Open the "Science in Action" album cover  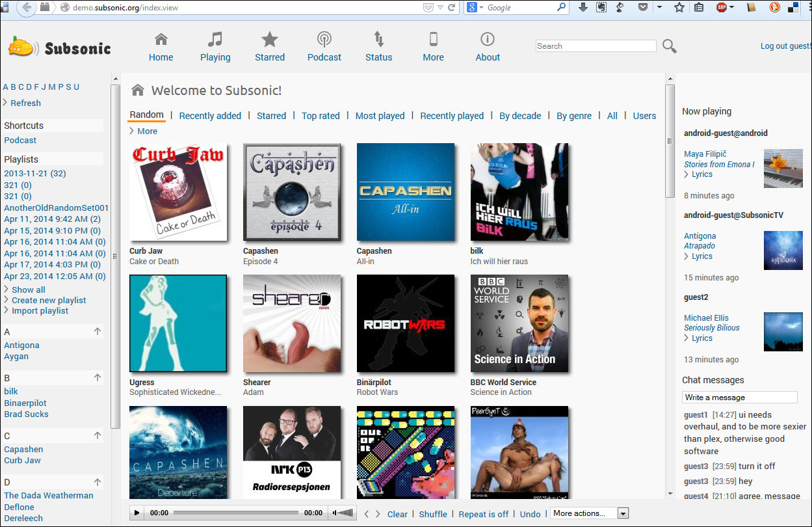point(519,323)
